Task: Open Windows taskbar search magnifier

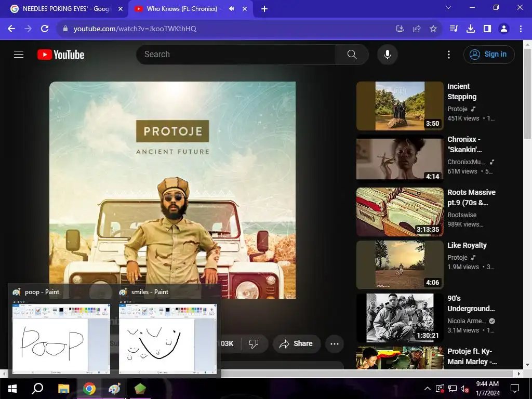Action: point(37,389)
